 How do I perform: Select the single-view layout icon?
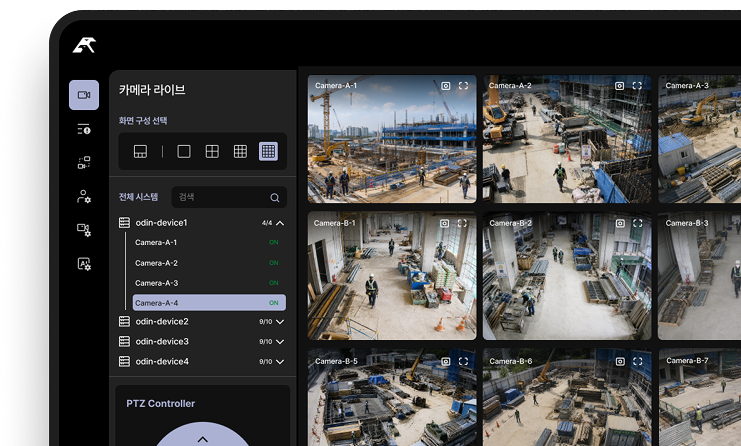tap(184, 152)
